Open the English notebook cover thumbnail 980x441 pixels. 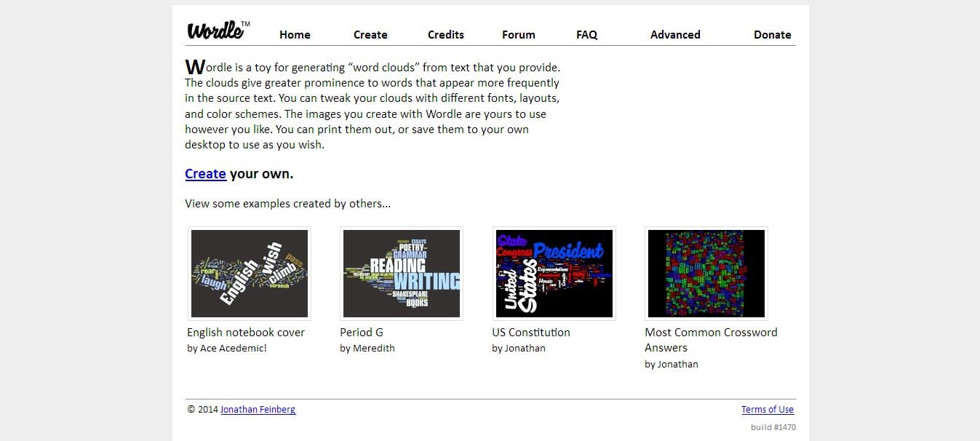tap(250, 274)
